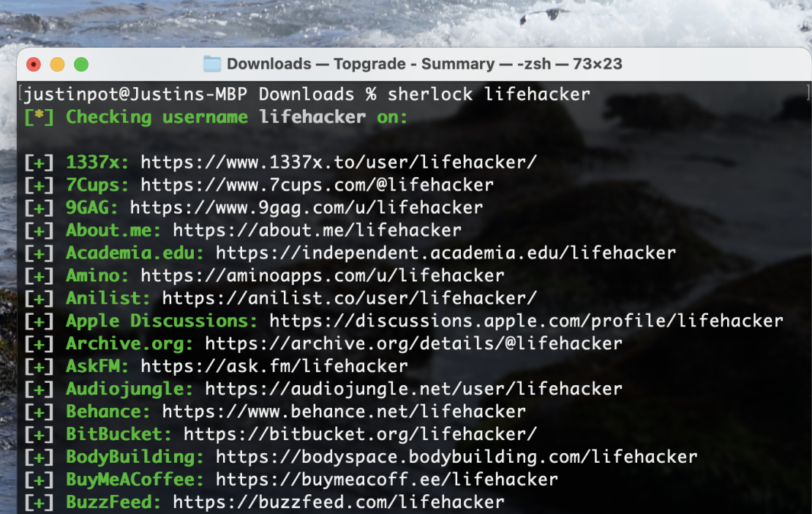Open the ask.fm lifehacker link
The height and width of the screenshot is (514, 812).
pos(274,366)
